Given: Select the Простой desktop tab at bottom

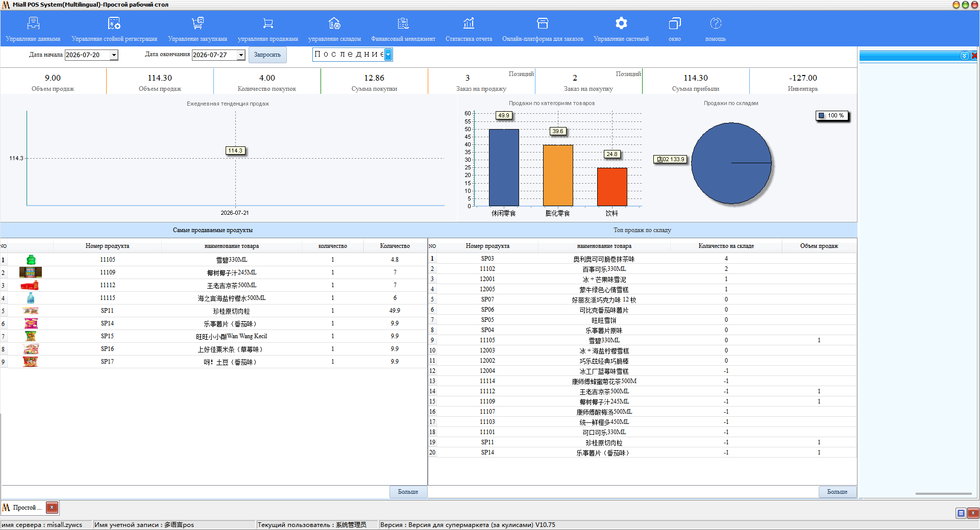Looking at the screenshot, I should click(x=24, y=508).
